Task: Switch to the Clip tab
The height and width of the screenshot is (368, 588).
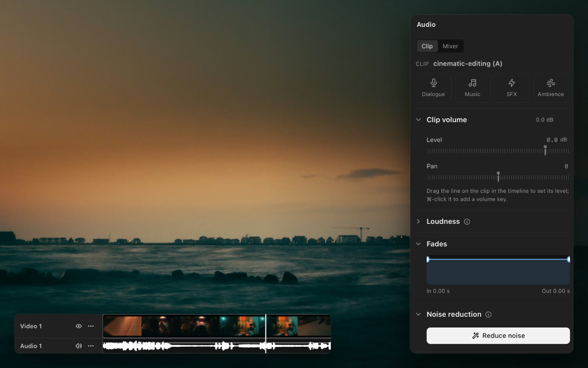Action: tap(427, 46)
